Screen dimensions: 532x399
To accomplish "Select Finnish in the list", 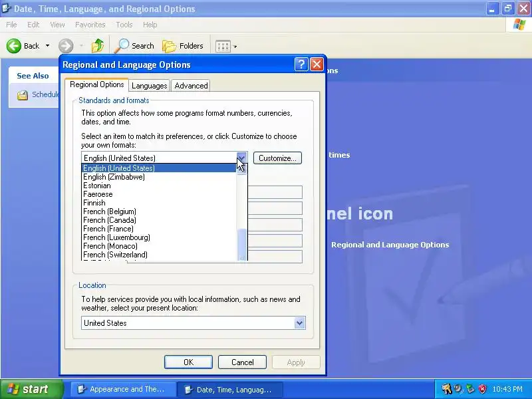I will pos(159,203).
